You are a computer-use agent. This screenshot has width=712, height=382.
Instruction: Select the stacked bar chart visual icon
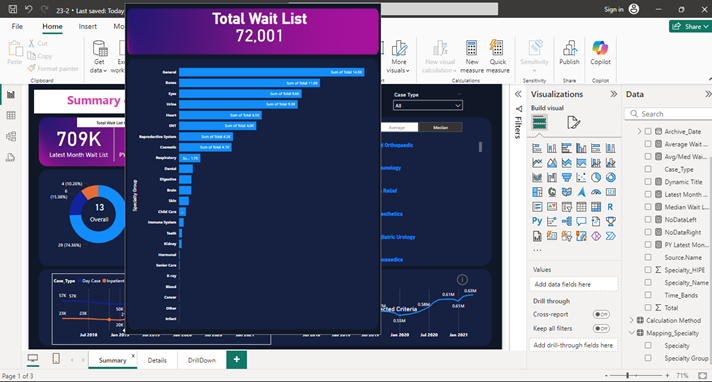click(537, 148)
